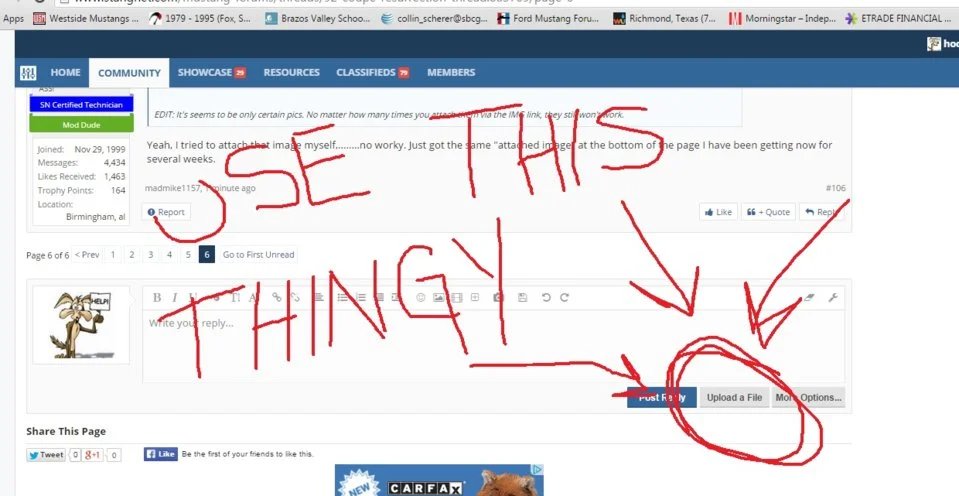Open the smilies picker
This screenshot has height=496, width=959.
point(421,298)
